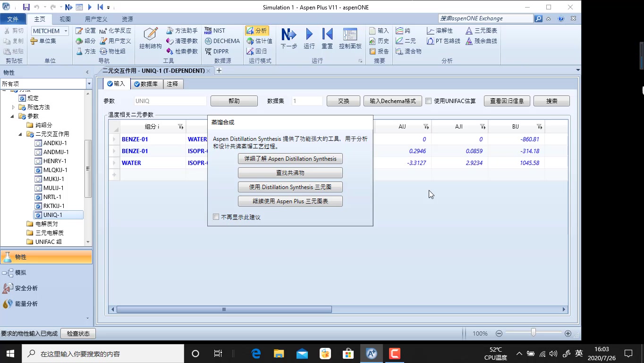Click the zoom slider handle
The width and height of the screenshot is (644, 363).
click(533, 333)
